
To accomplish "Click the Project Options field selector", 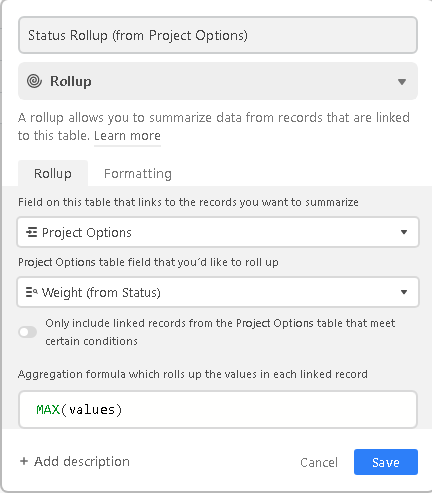I will coord(218,232).
